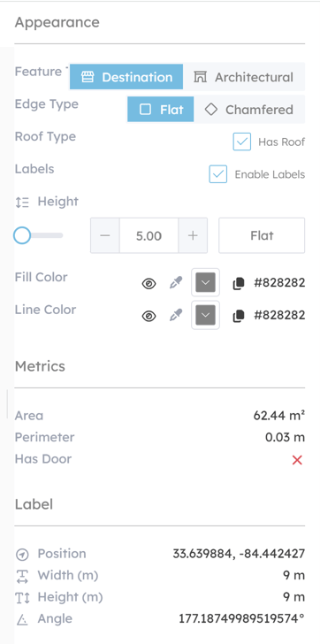The width and height of the screenshot is (320, 644).
Task: Increase height with the plus stepper
Action: click(x=193, y=235)
